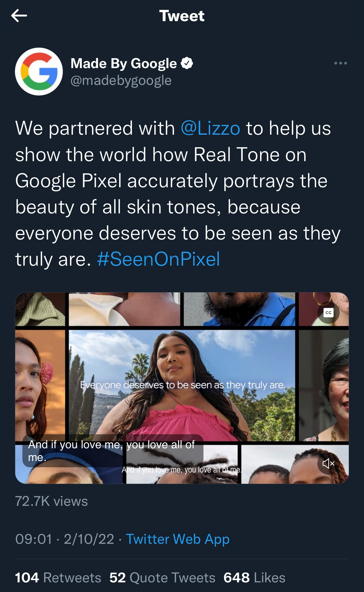Toggle closed captions with CC button
This screenshot has width=364, height=592.
pyautogui.click(x=329, y=312)
